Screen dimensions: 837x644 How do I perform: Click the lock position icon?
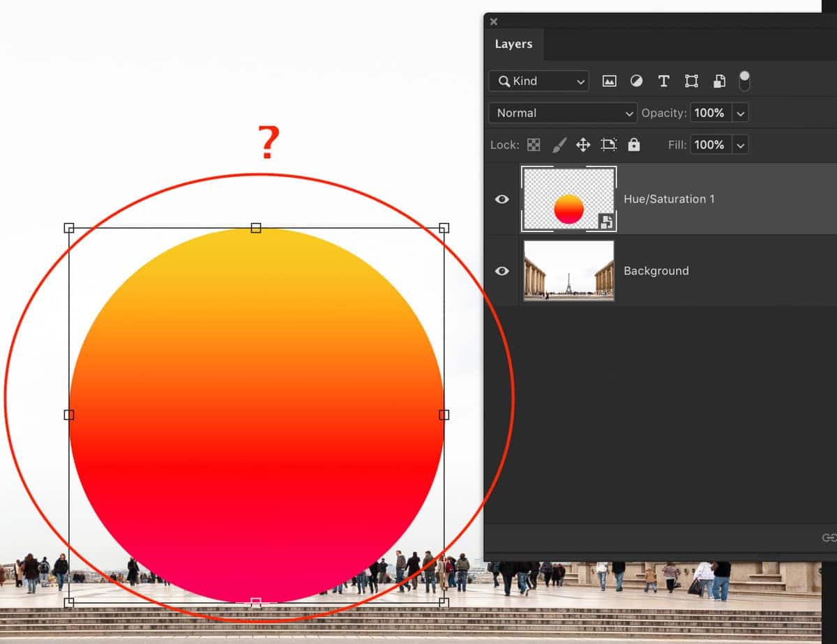(x=584, y=144)
